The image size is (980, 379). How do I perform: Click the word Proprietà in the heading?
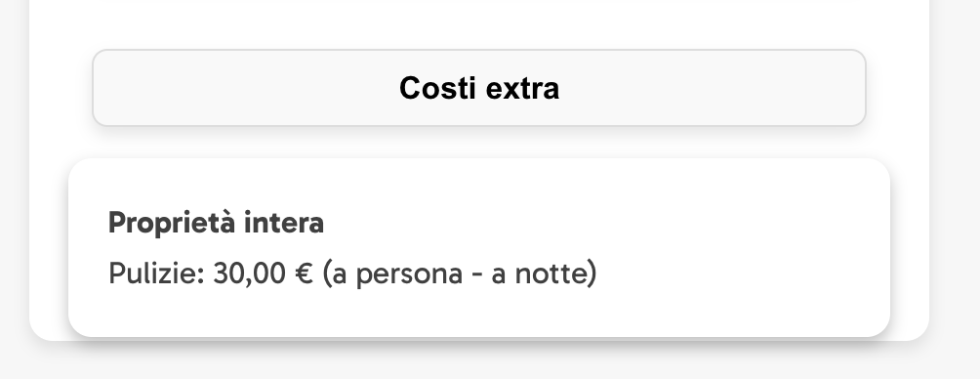tap(171, 223)
